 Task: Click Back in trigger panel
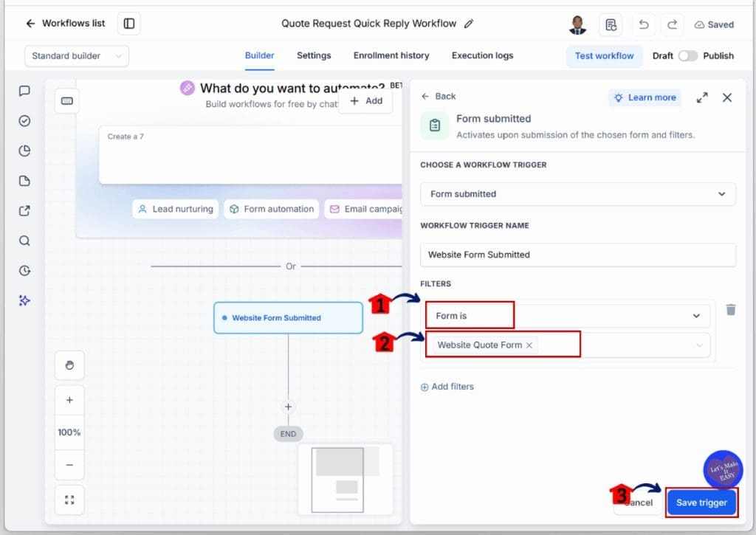[439, 97]
